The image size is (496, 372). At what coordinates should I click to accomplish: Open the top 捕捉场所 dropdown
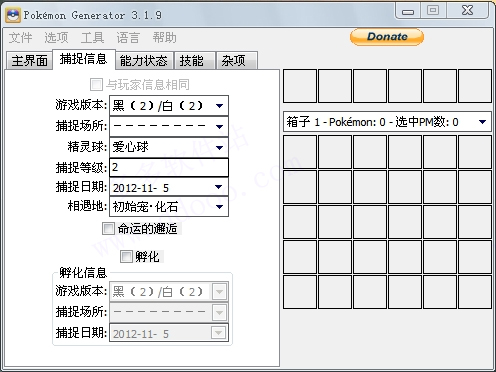(x=169, y=126)
